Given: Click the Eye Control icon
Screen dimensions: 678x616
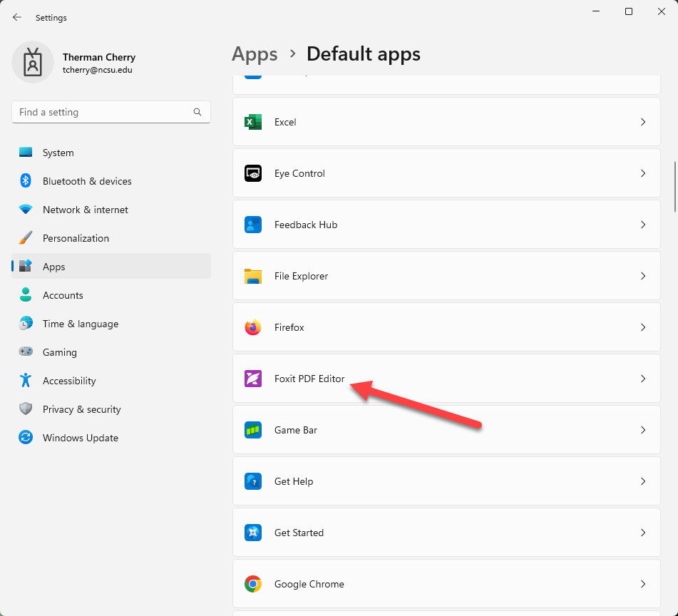Looking at the screenshot, I should [x=252, y=173].
